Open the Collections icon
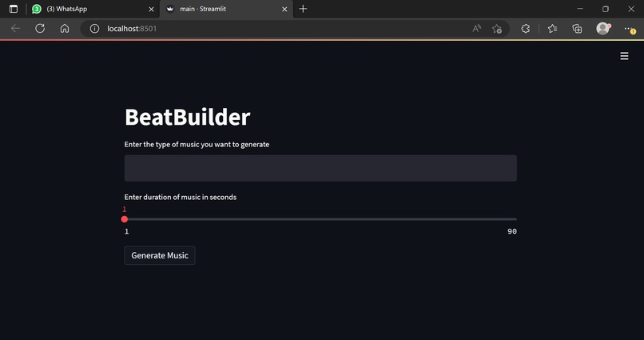 tap(577, 28)
